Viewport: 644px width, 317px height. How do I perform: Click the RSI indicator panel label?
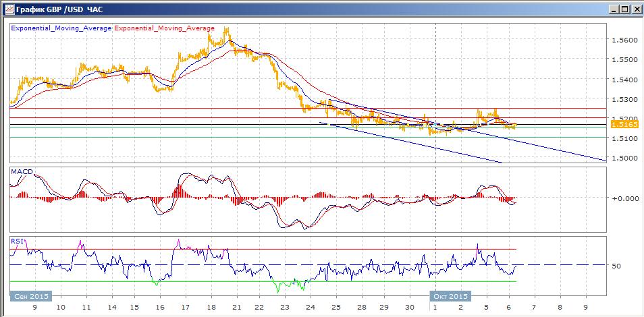tap(16, 240)
